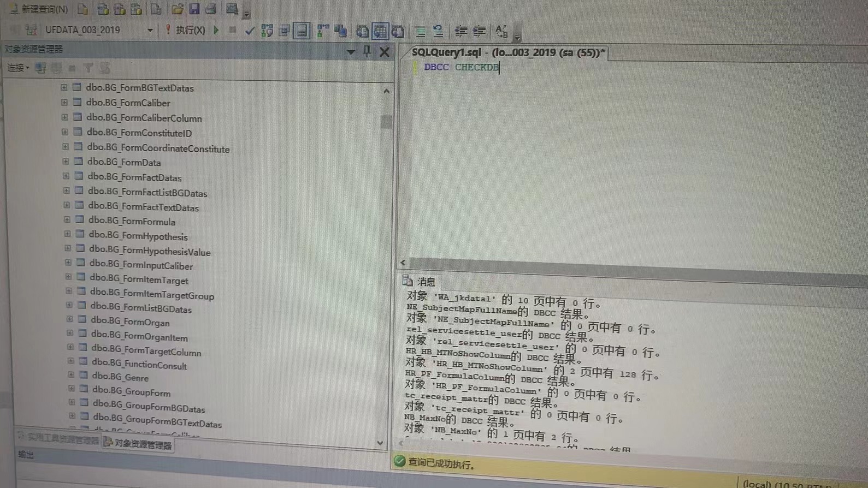This screenshot has width=868, height=488.
Task: Click the Open File folder icon
Action: [x=177, y=9]
